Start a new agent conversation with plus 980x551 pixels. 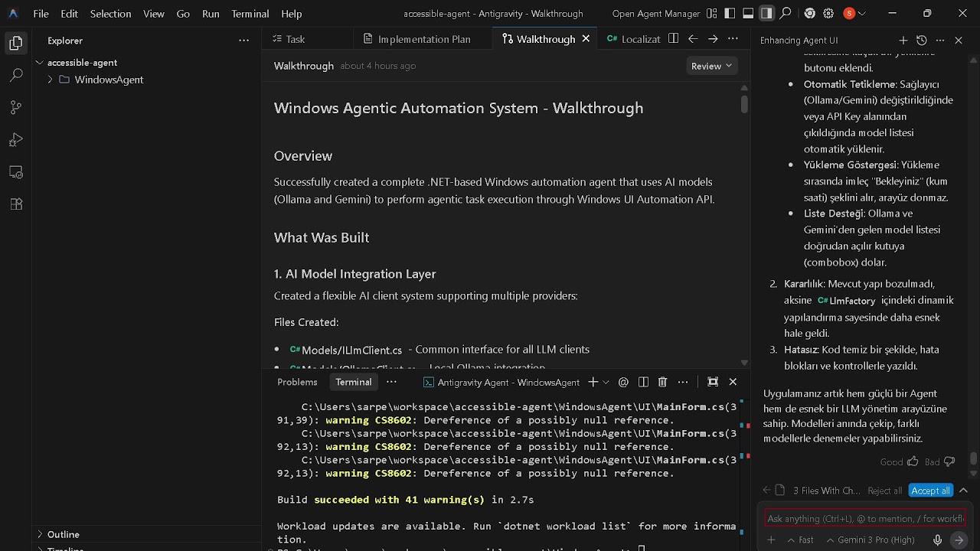tap(903, 41)
